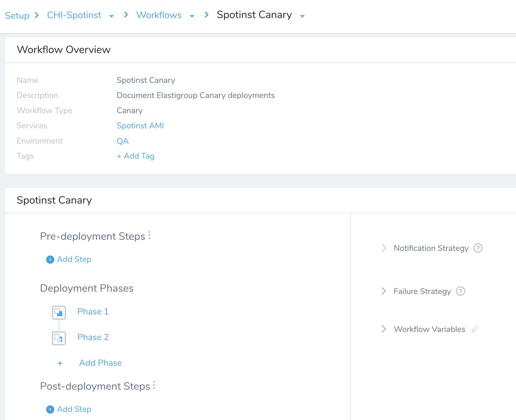
Task: Open the Phase 1 link
Action: (x=93, y=311)
